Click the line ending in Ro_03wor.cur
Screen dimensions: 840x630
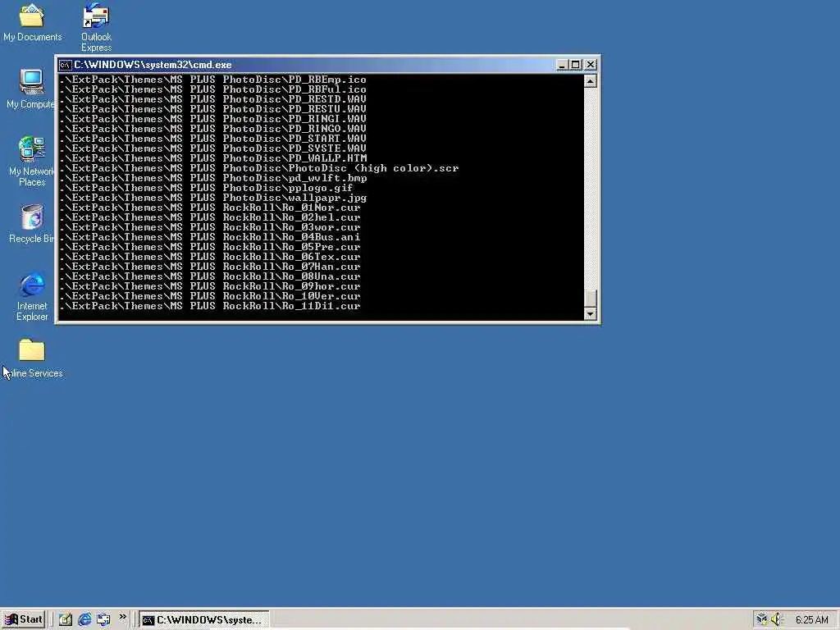coord(210,227)
